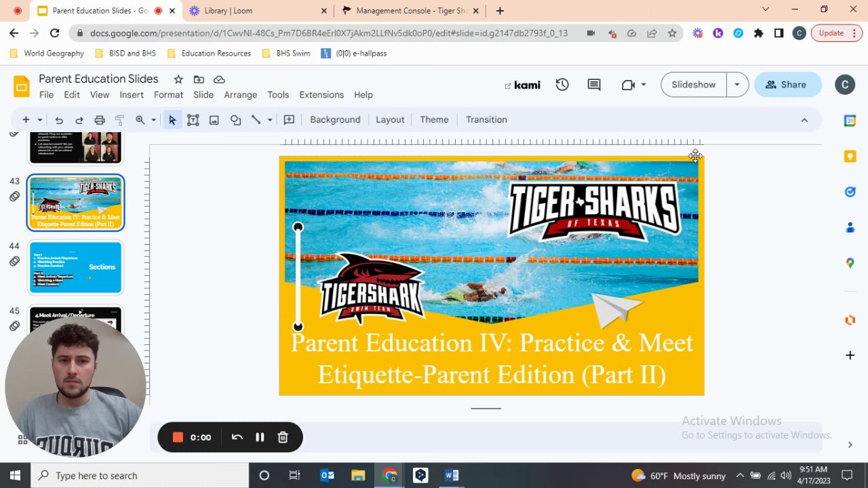The height and width of the screenshot is (488, 868).
Task: Select the Line tool
Action: (x=256, y=120)
